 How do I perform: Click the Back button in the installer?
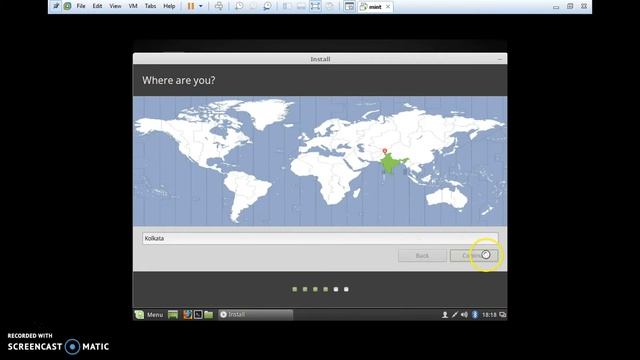pyautogui.click(x=422, y=256)
